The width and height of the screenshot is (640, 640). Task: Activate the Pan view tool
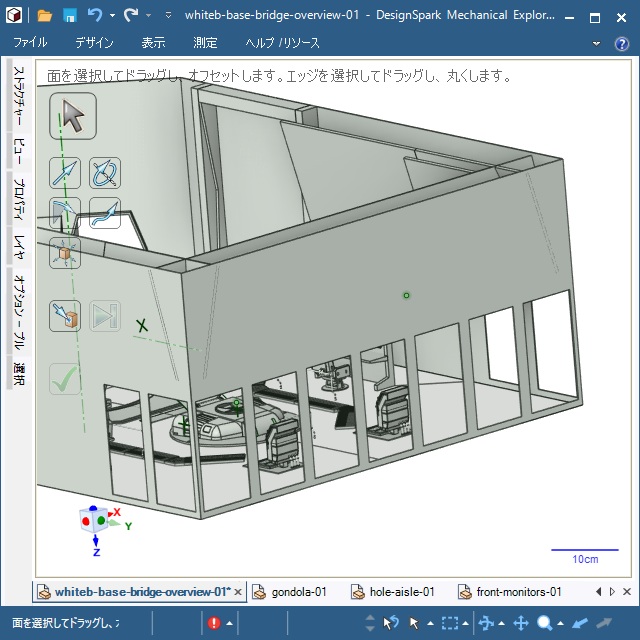click(x=521, y=623)
